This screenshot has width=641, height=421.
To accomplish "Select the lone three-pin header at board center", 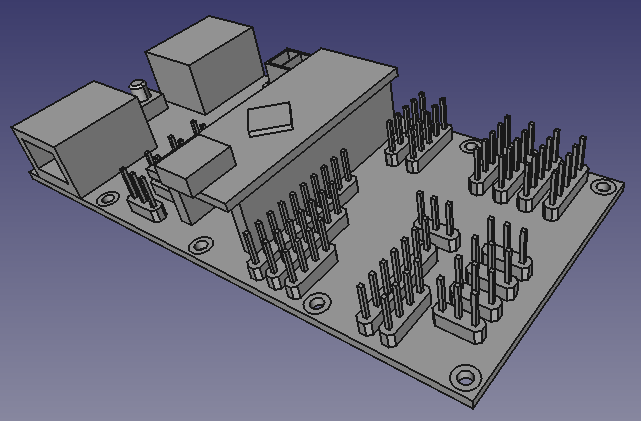I will coord(437,221).
